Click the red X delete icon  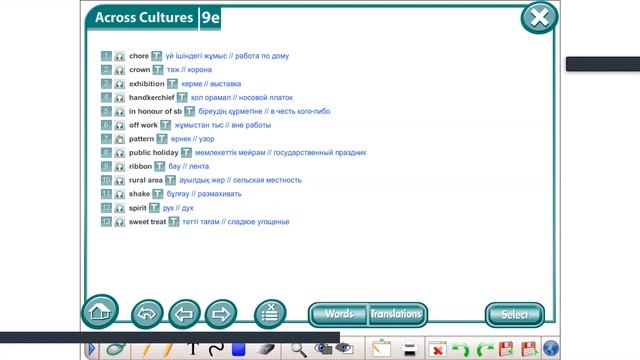click(x=438, y=350)
